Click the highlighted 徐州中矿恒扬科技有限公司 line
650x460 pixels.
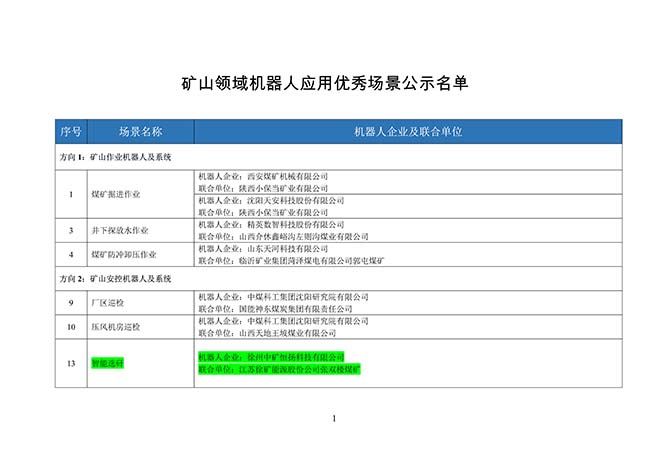tap(272, 357)
